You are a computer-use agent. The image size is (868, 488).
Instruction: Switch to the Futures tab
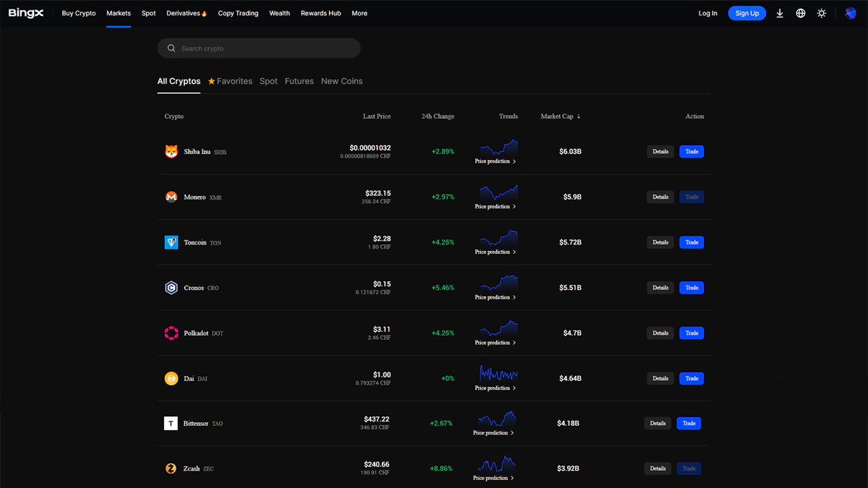[299, 81]
